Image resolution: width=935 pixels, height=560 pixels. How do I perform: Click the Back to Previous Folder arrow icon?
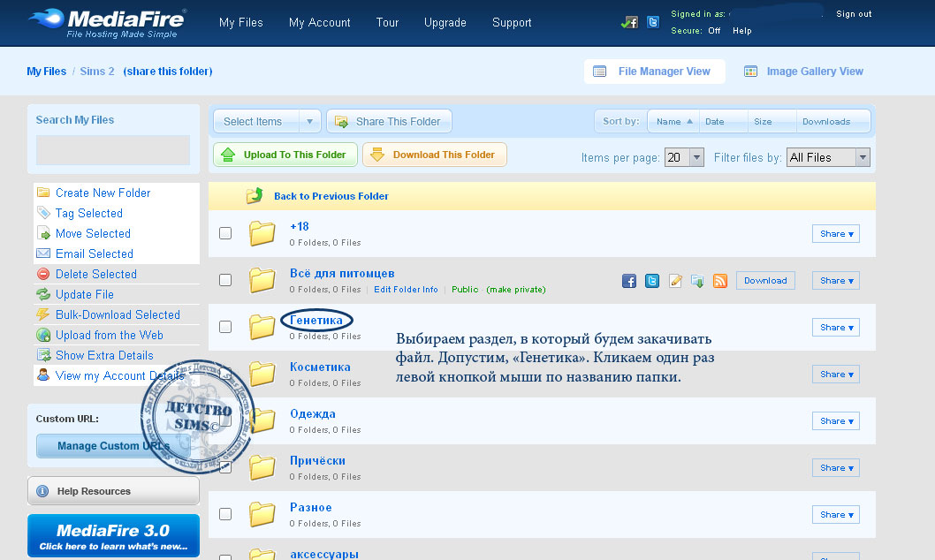255,195
